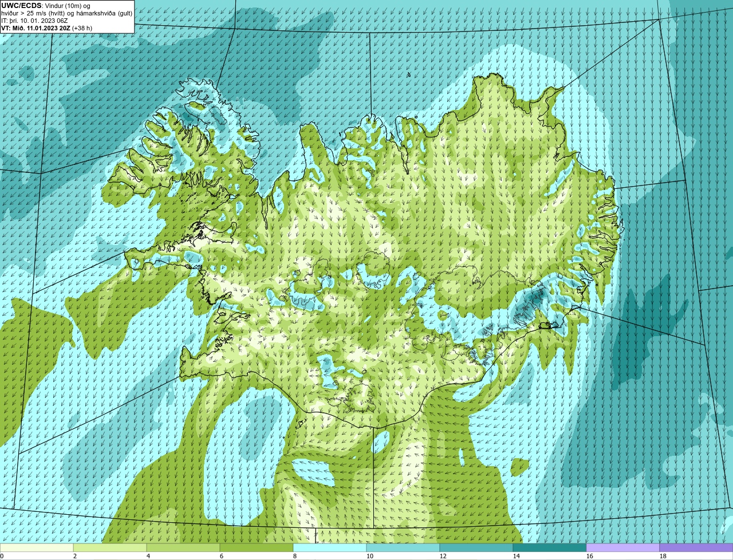Screen dimensions: 733x560
Task: Click the purple swatch above 18 m/s
Action: pyautogui.click(x=696, y=547)
